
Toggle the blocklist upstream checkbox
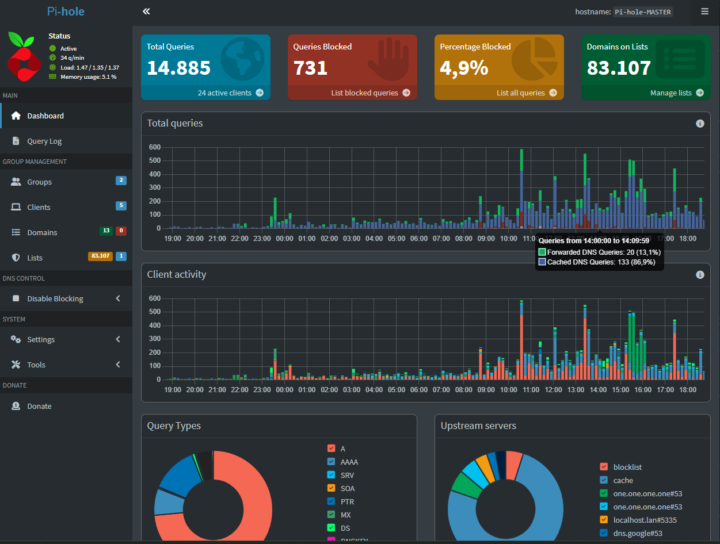tap(604, 467)
